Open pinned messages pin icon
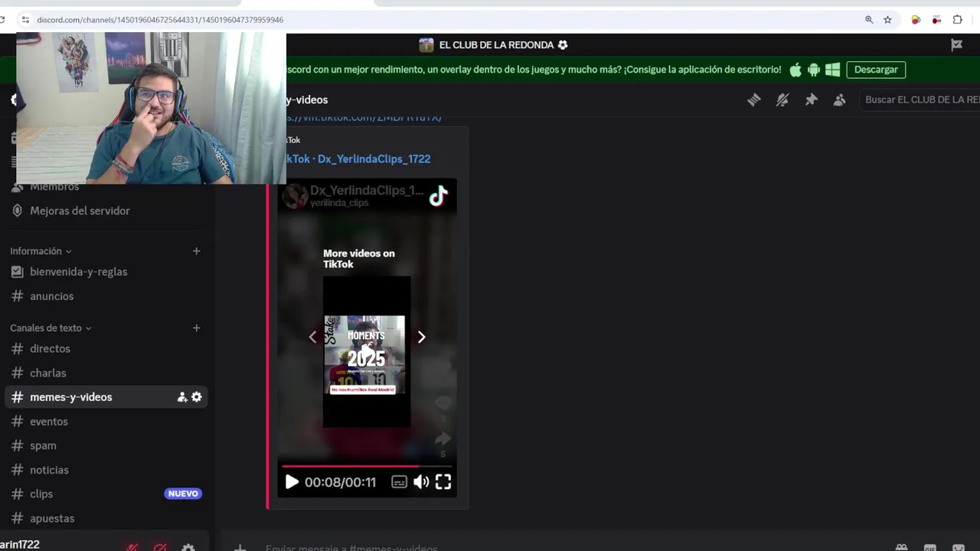This screenshot has width=980, height=551. (x=811, y=99)
